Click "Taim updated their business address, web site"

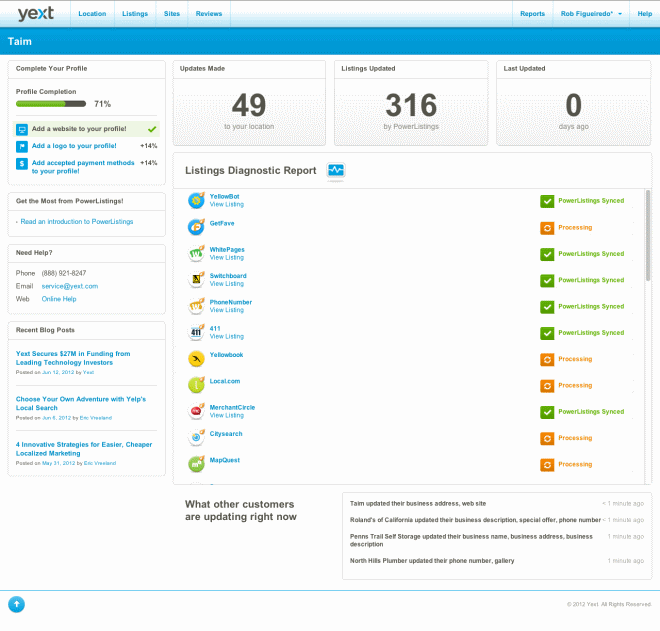418,503
